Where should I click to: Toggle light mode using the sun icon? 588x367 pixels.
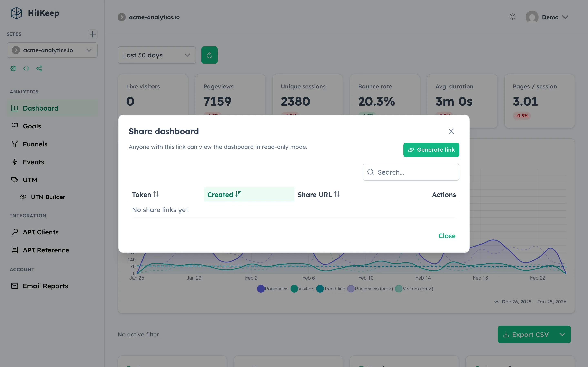[512, 17]
